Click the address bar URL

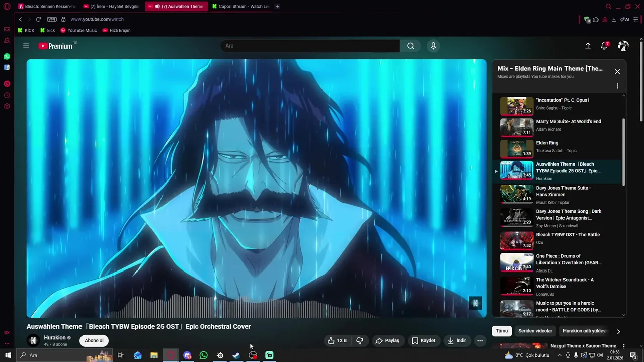pos(97,19)
